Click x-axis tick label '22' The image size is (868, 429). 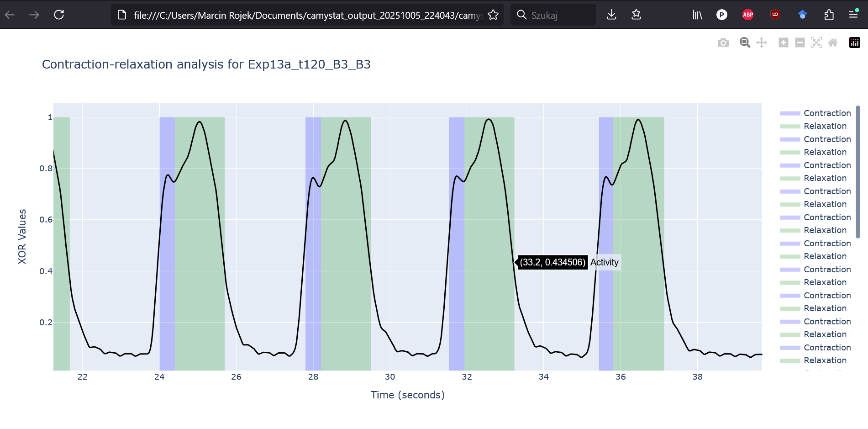[83, 377]
